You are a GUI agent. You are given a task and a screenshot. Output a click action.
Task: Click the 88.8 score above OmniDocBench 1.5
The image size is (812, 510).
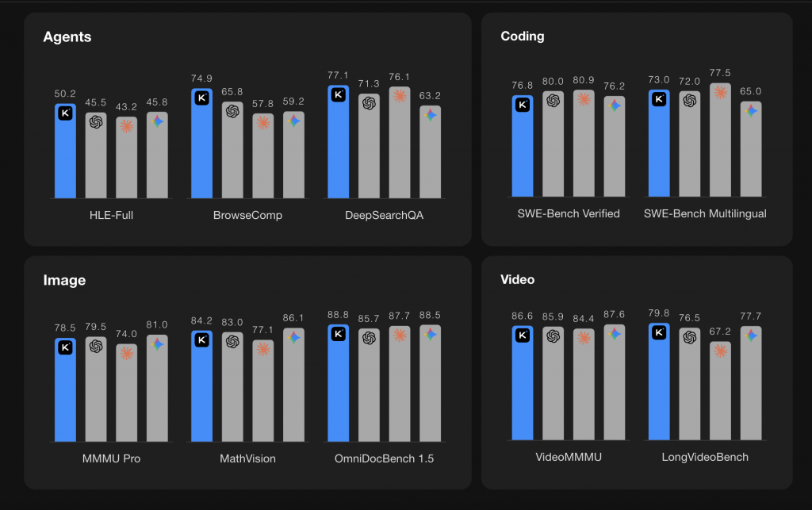[339, 314]
